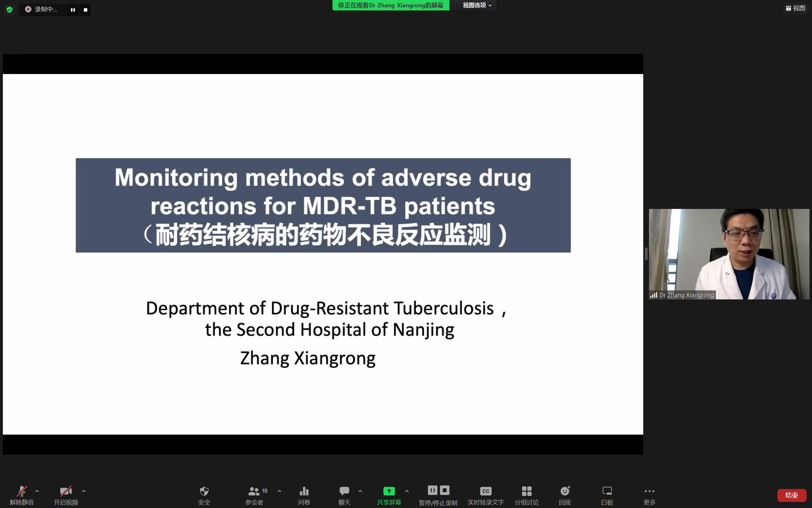The image size is (812, 508).
Task: Expand audio options arrow beside 解除静音
Action: pos(37,491)
